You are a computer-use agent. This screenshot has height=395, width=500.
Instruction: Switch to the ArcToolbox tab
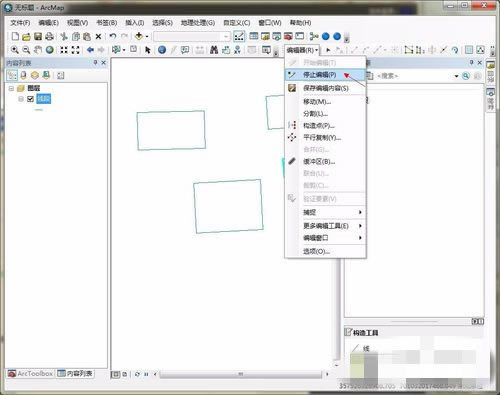pos(31,373)
